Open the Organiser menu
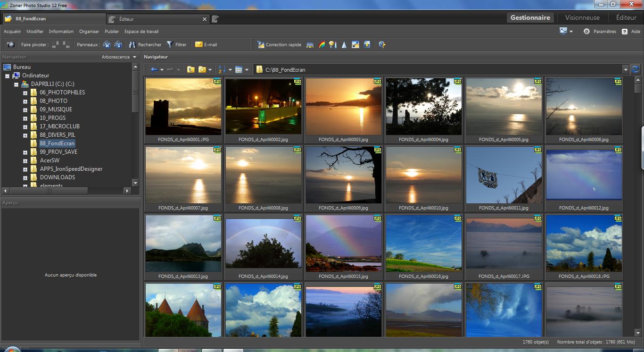This screenshot has height=352, width=644. 89,32
